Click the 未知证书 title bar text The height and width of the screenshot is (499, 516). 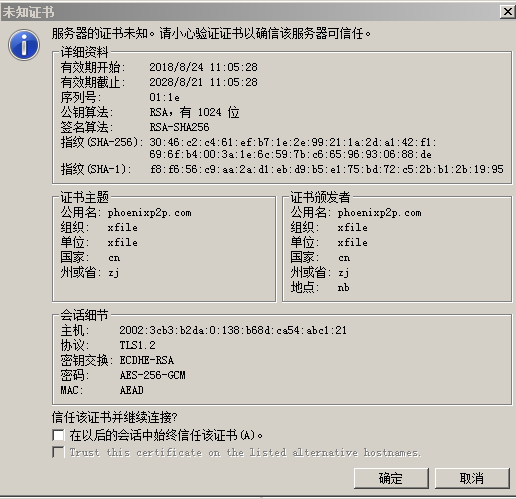[28, 12]
